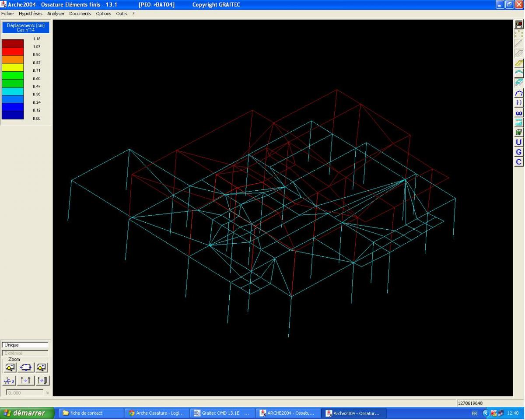The width and height of the screenshot is (525, 420).
Task: Switch to Arche Ossature Chrome taskbar item
Action: [x=157, y=413]
